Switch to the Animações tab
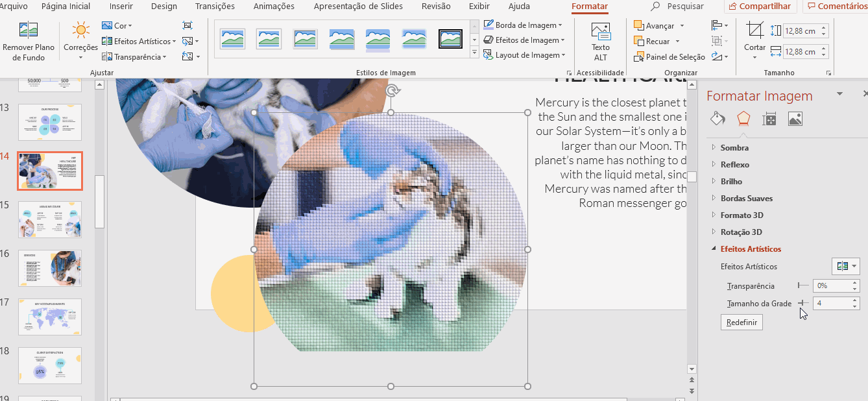Image resolution: width=868 pixels, height=401 pixels. (274, 6)
